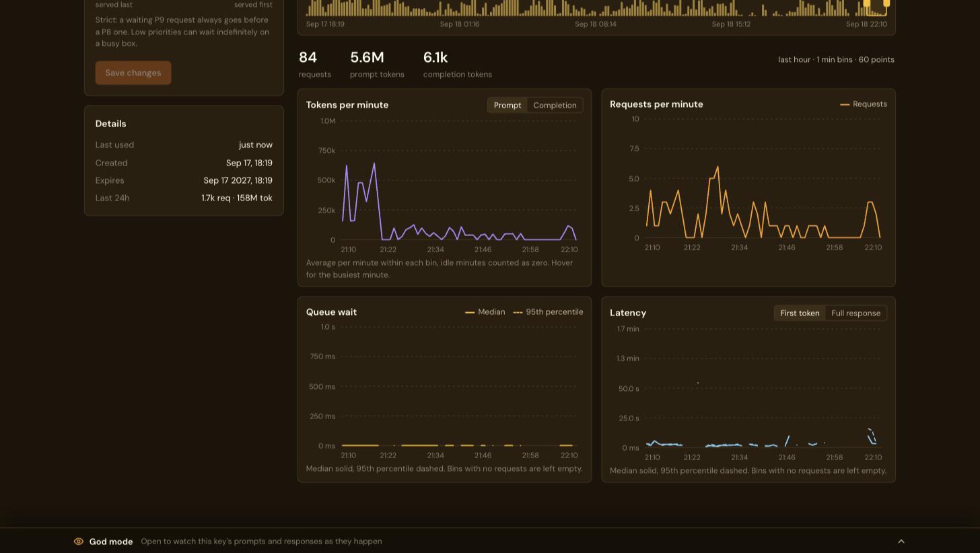This screenshot has width=980, height=553.
Task: Click the "6.1k" completion tokens value
Action: [x=435, y=58]
